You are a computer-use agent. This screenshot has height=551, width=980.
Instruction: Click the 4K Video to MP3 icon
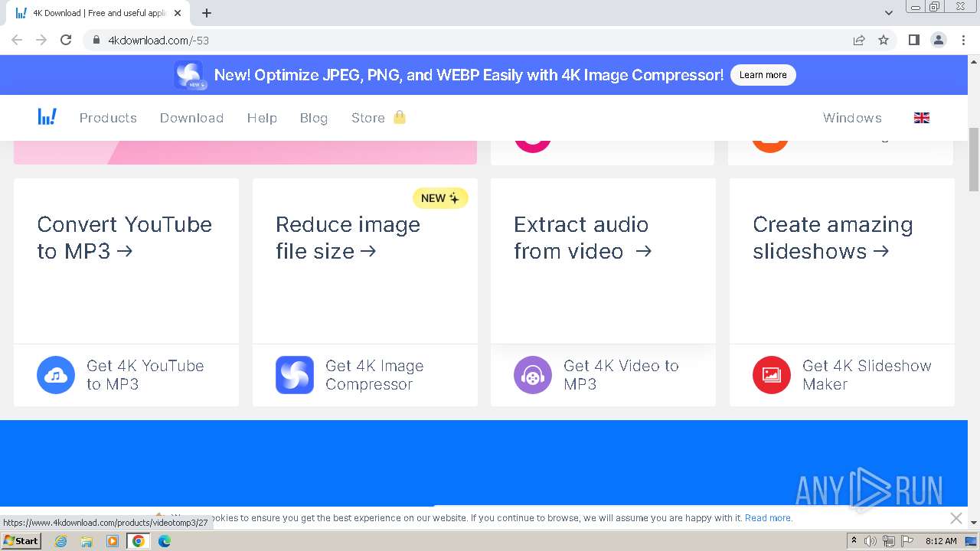click(533, 375)
